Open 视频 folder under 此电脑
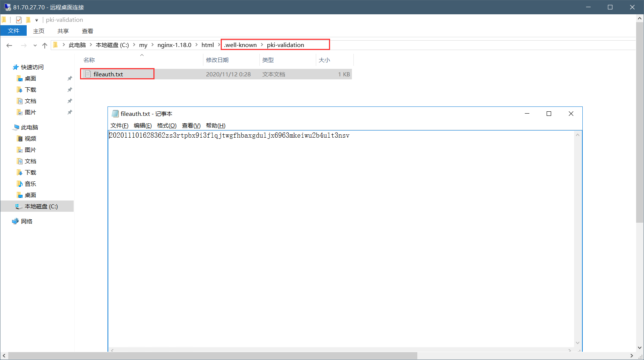This screenshot has width=644, height=360. point(30,138)
